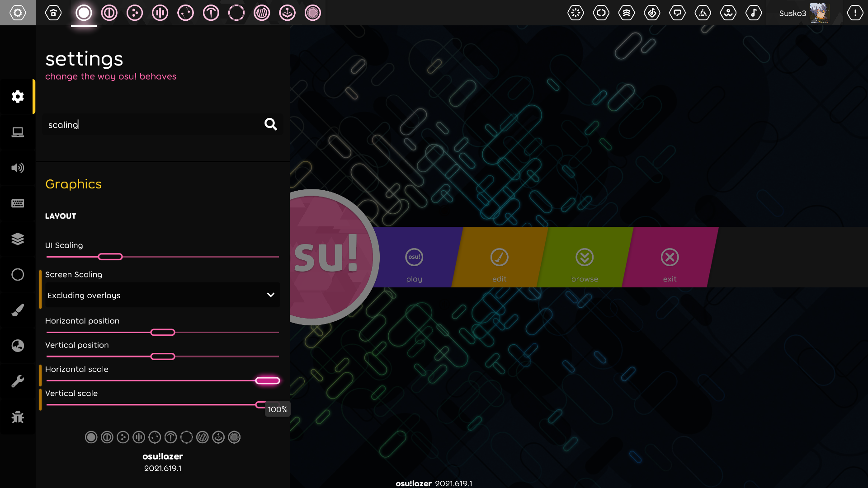Viewport: 868px width, 488px height.
Task: Open the now playing music overlay
Action: 754,13
